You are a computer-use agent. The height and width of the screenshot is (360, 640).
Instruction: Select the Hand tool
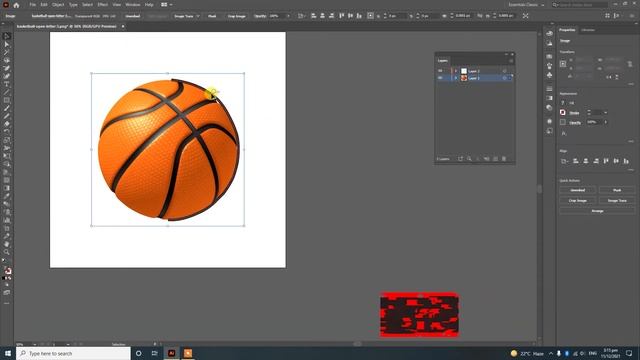coord(7,244)
